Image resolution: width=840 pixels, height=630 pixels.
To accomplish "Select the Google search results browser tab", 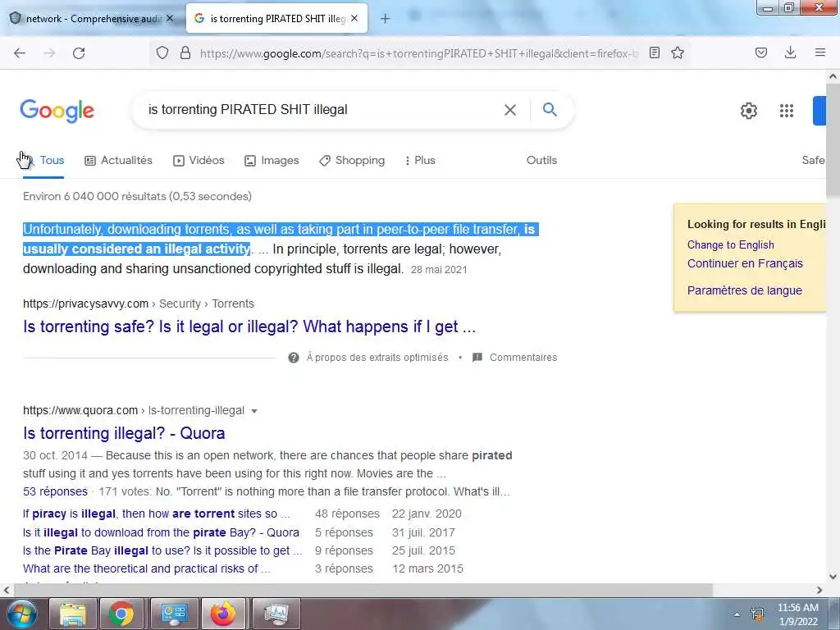I will pos(277,18).
